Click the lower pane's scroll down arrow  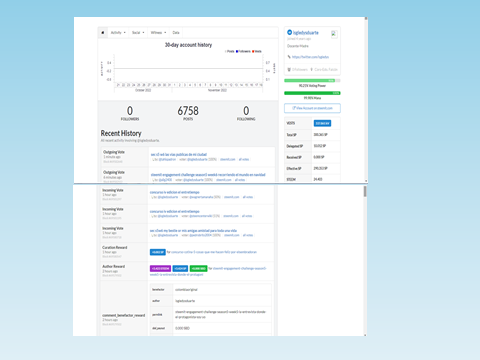tap(365, 335)
